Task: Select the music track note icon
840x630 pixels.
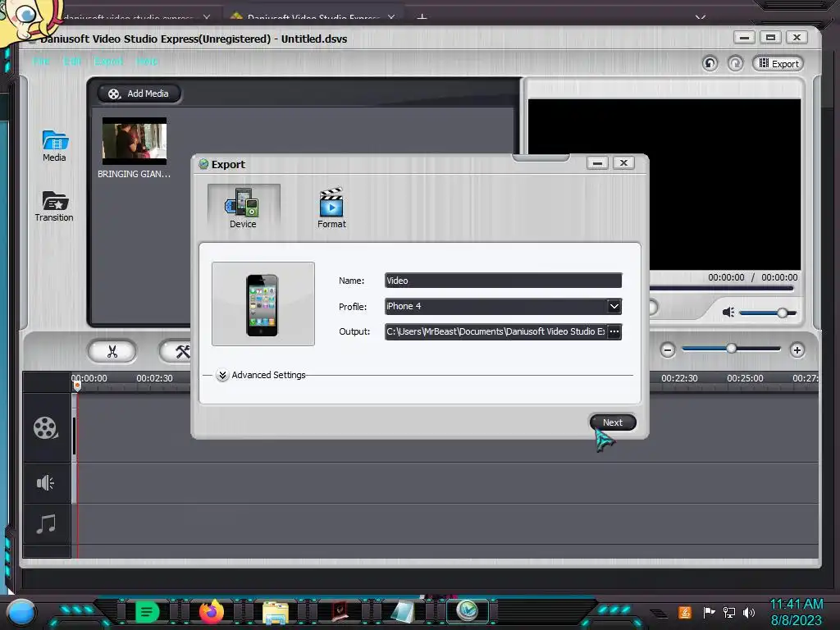Action: [x=46, y=524]
